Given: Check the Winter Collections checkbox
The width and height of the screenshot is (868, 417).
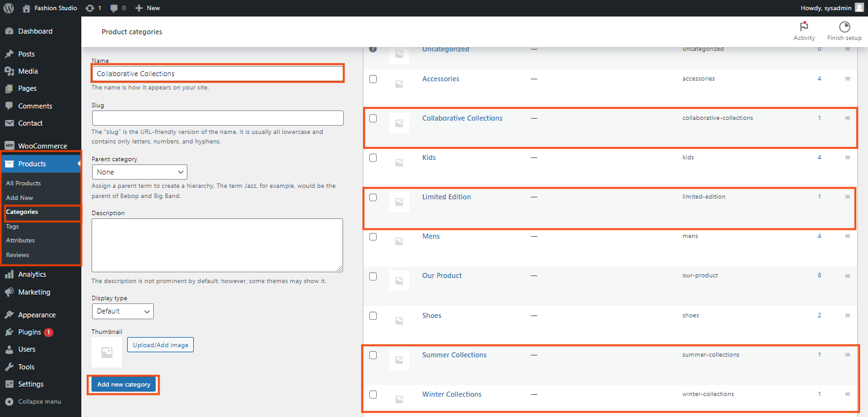Looking at the screenshot, I should 373,395.
